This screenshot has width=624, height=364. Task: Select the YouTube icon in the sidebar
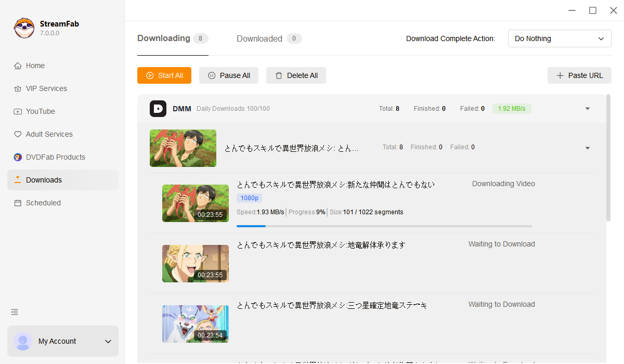pos(18,111)
